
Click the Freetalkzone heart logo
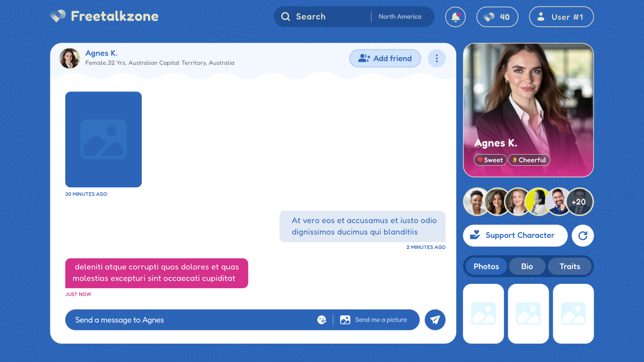(x=58, y=16)
